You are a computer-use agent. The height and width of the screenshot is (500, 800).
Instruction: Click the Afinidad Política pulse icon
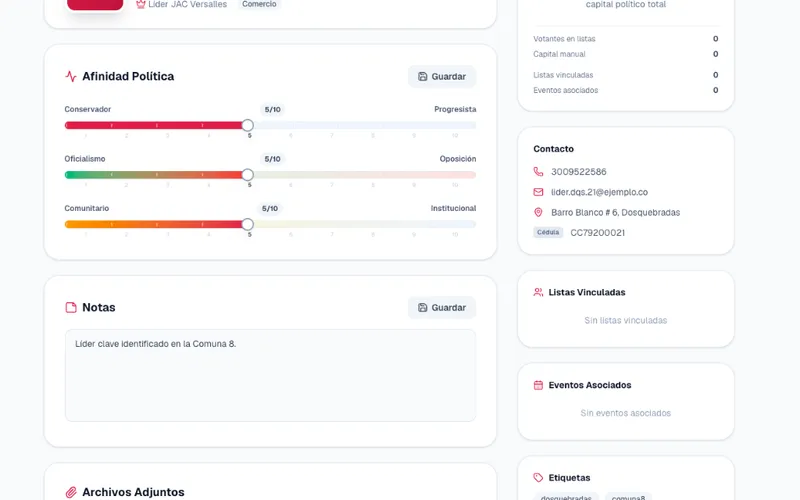71,77
